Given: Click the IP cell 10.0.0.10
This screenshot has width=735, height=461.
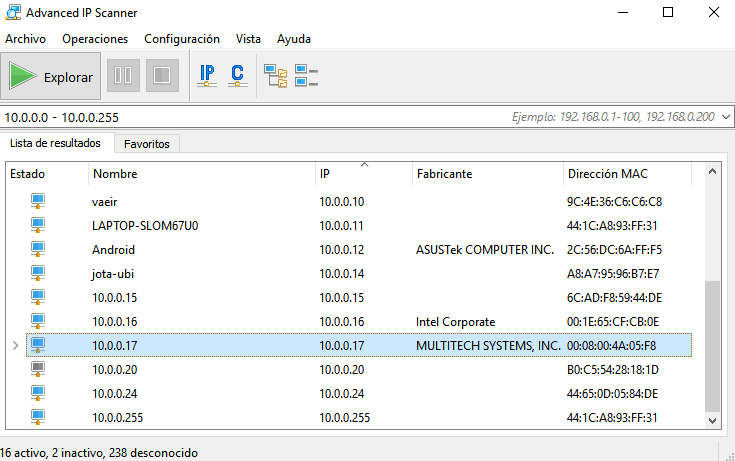Looking at the screenshot, I should pyautogui.click(x=342, y=202).
